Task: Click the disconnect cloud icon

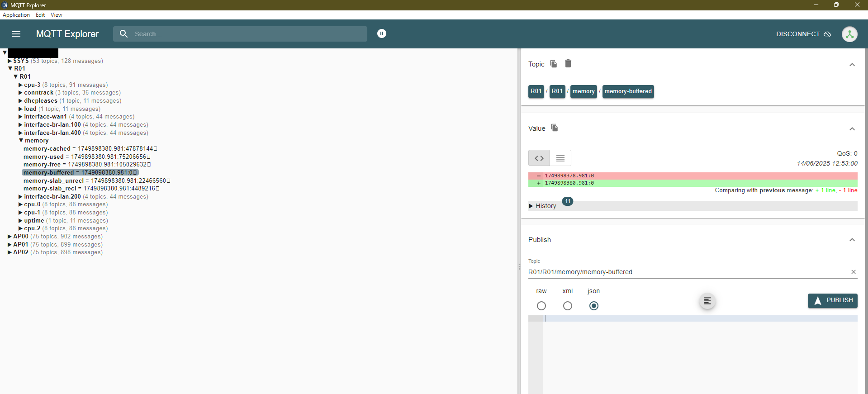Action: tap(827, 34)
